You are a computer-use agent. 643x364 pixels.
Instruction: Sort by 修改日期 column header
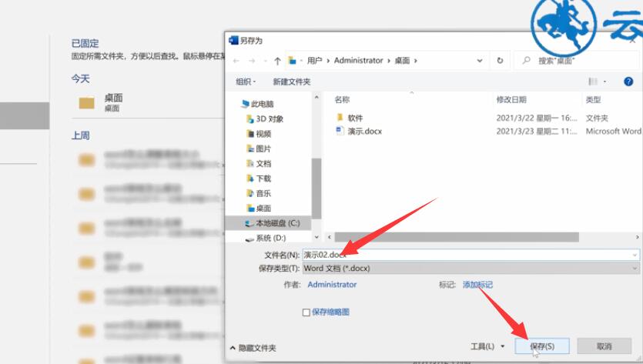point(511,99)
